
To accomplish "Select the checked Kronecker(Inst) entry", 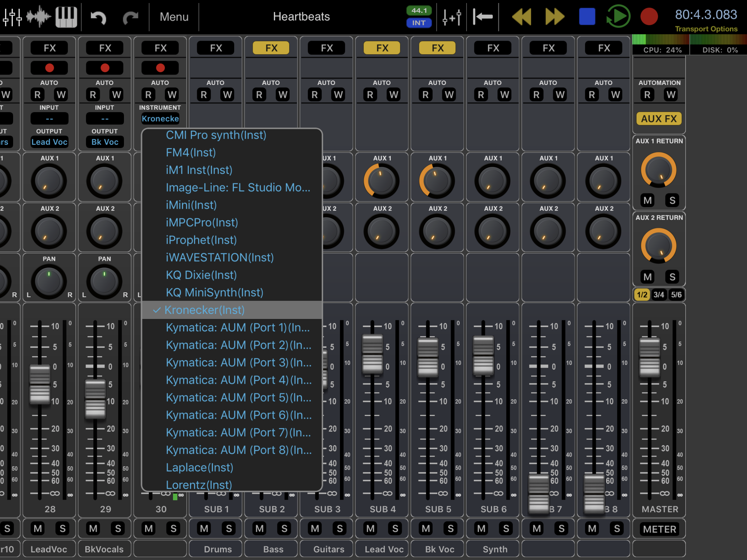I will click(x=232, y=310).
